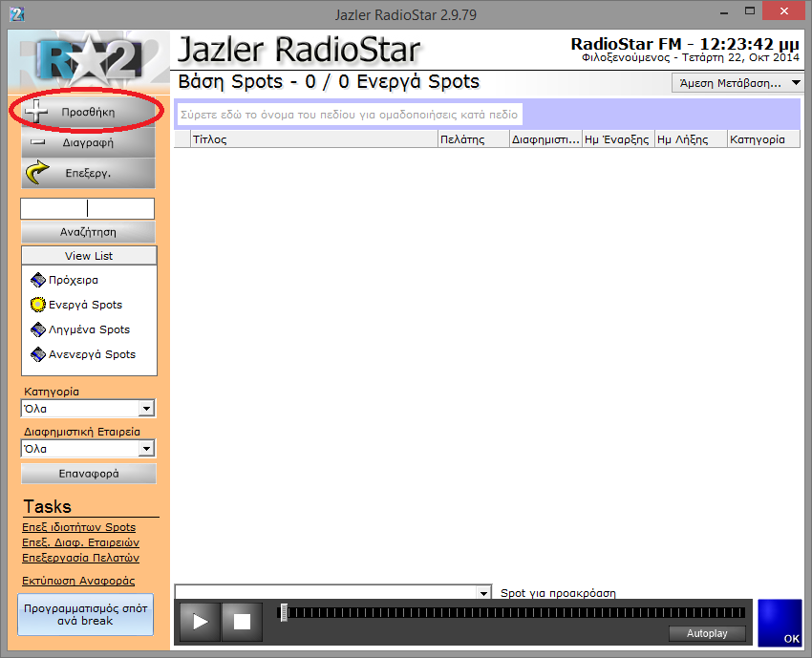Maximize the Jazler RadioStar window
The width and height of the screenshot is (812, 658).
(x=749, y=11)
